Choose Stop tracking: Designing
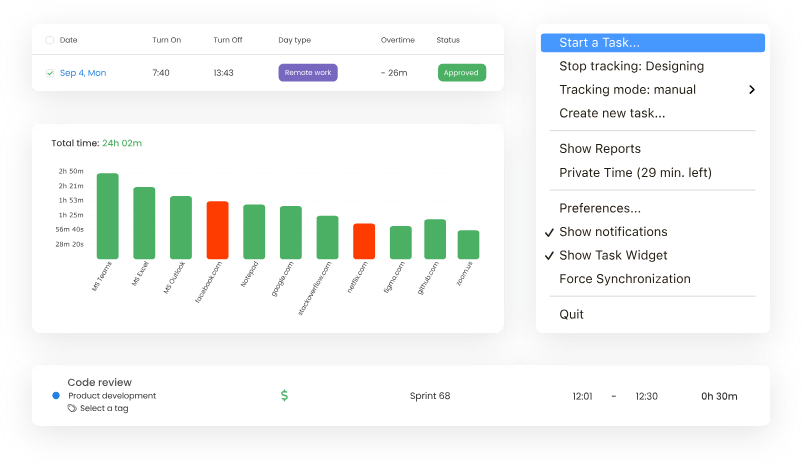 [631, 66]
